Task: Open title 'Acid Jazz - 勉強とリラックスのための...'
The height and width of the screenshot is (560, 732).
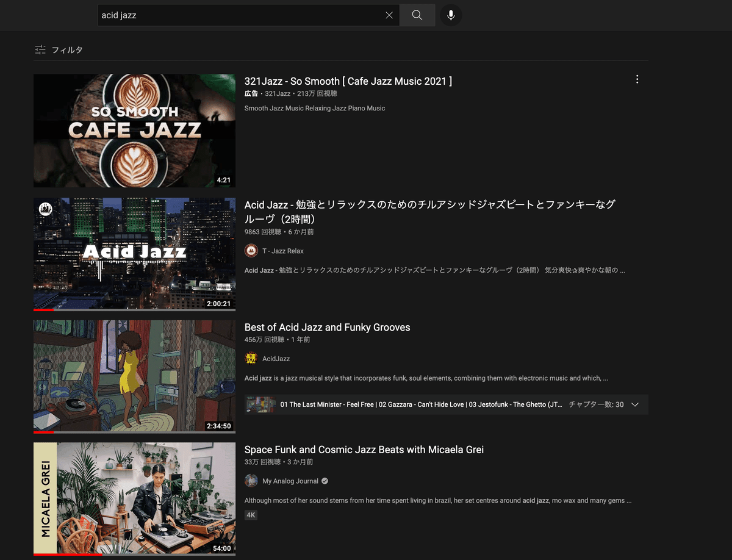Action: (x=430, y=212)
